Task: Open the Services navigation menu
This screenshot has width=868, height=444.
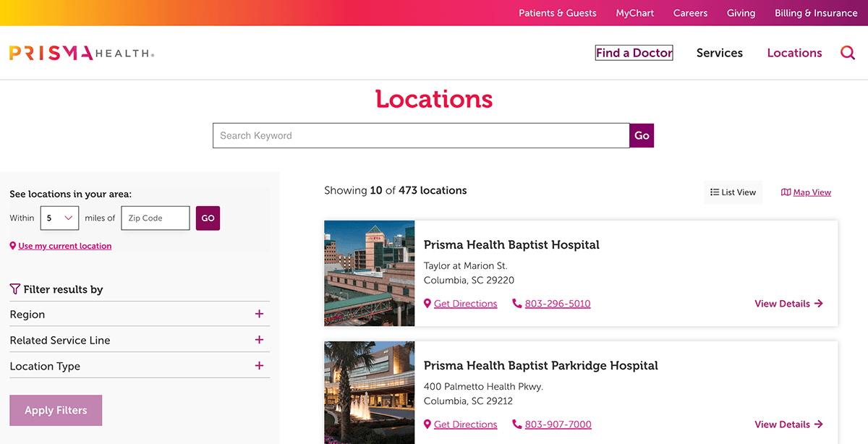Action: 719,53
